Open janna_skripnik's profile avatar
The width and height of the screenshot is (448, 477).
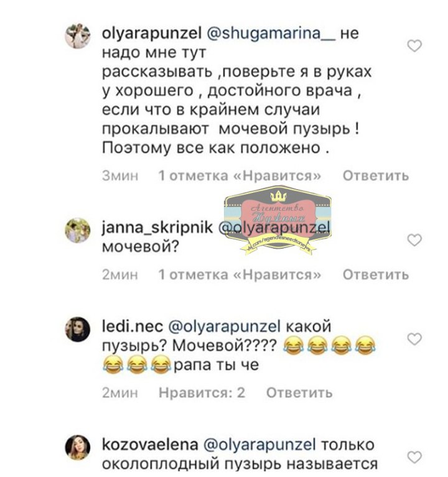[x=78, y=230]
